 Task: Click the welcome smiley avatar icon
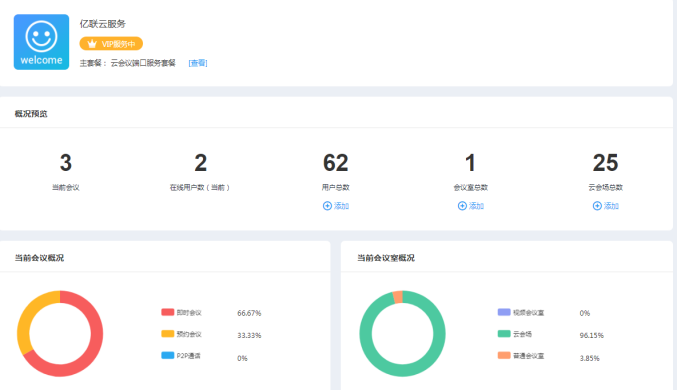click(x=41, y=42)
